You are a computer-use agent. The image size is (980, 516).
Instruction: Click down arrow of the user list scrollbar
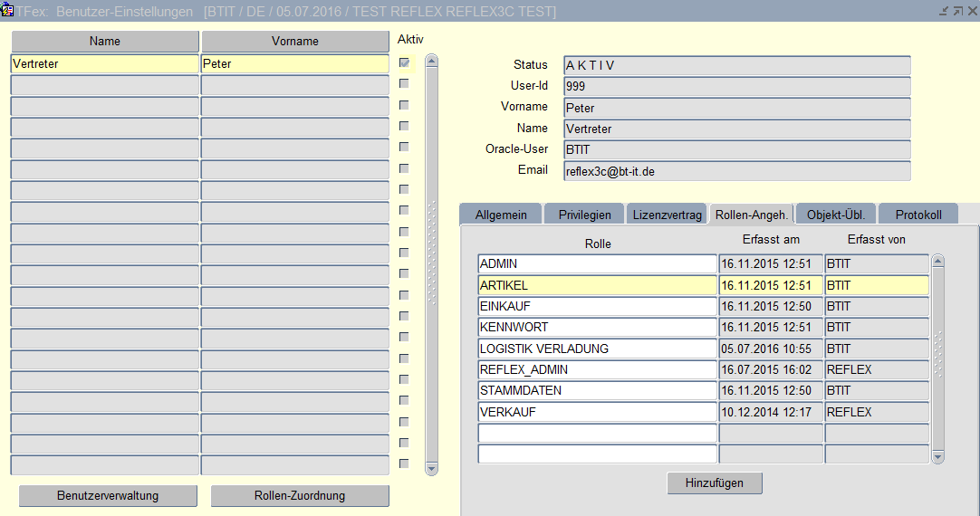(431, 469)
